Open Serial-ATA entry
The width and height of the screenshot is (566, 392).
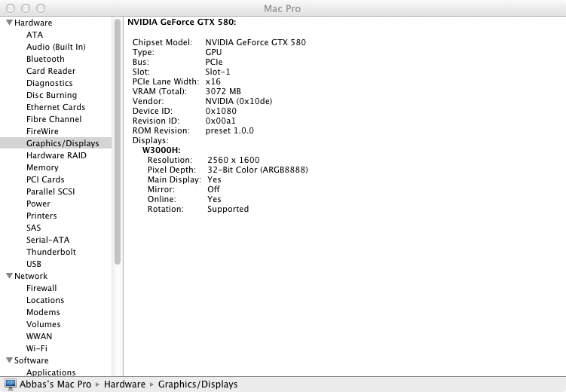pyautogui.click(x=48, y=240)
